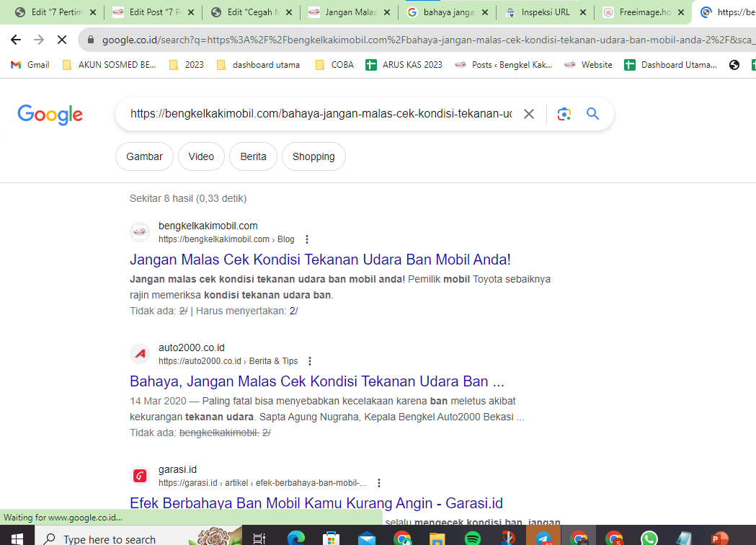
Task: Filter results by Berita
Action: pos(253,156)
